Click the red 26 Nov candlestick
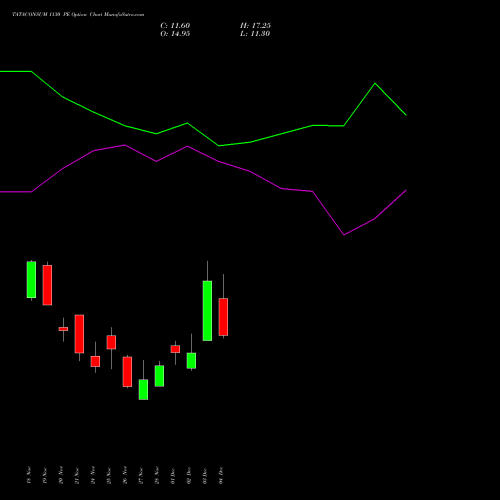 coord(127,372)
